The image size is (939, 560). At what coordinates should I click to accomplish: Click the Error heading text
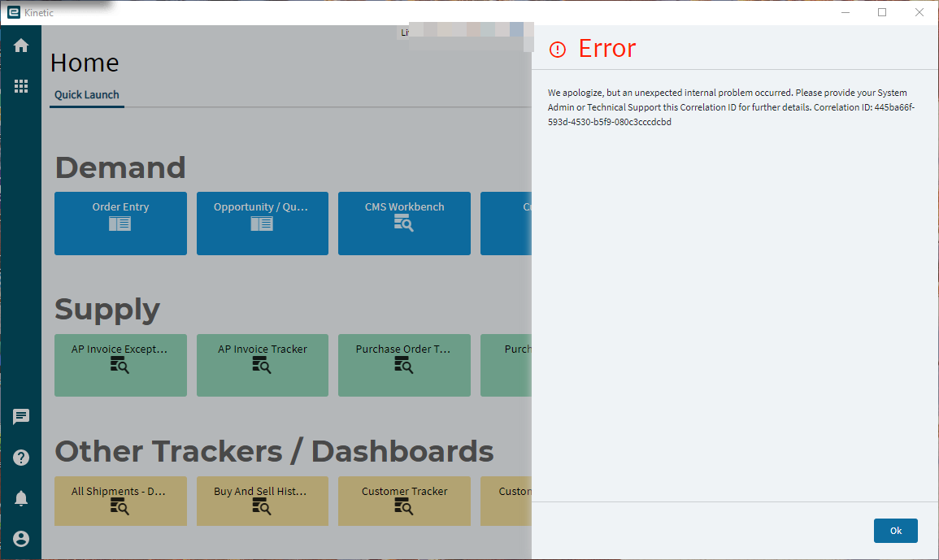coord(606,49)
